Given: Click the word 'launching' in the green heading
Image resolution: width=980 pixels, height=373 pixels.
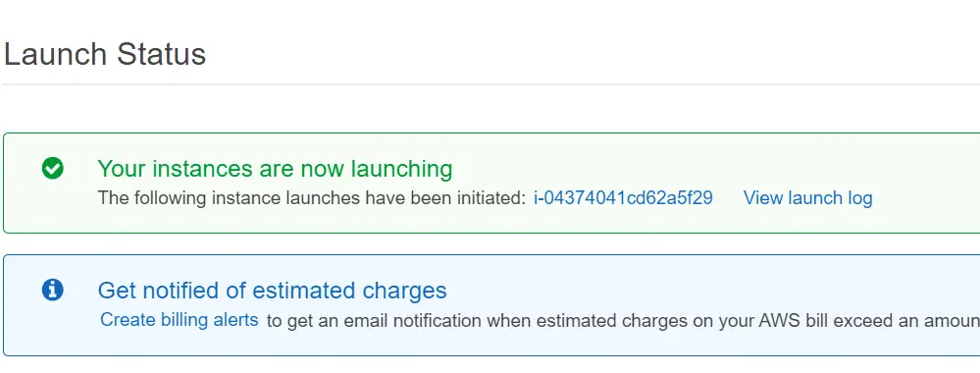Looking at the screenshot, I should (401, 170).
